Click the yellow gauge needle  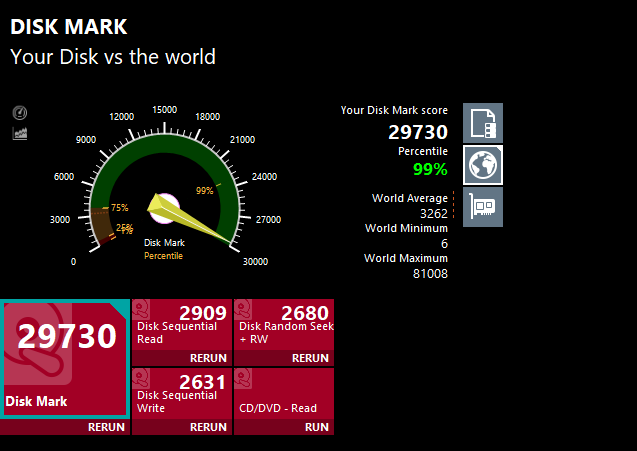click(190, 220)
